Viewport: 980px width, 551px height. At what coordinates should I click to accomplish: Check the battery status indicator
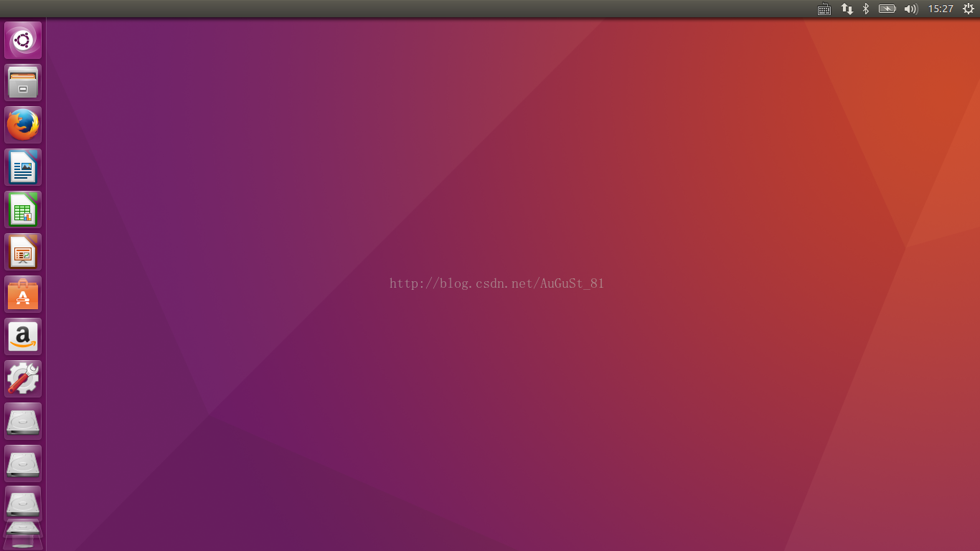pyautogui.click(x=887, y=9)
